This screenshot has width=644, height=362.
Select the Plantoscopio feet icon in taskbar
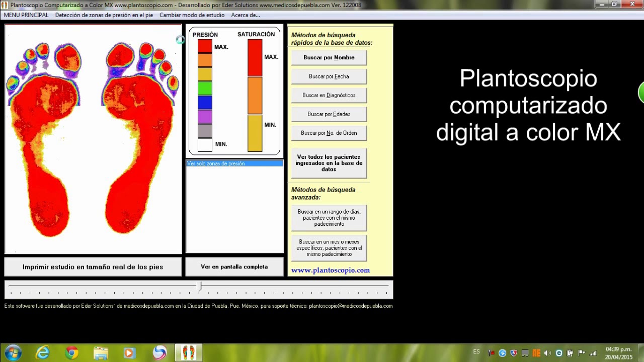pos(189,352)
